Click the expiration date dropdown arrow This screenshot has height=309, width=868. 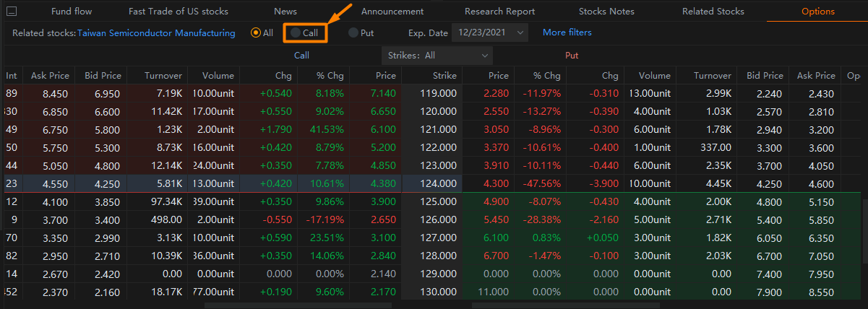click(x=520, y=32)
